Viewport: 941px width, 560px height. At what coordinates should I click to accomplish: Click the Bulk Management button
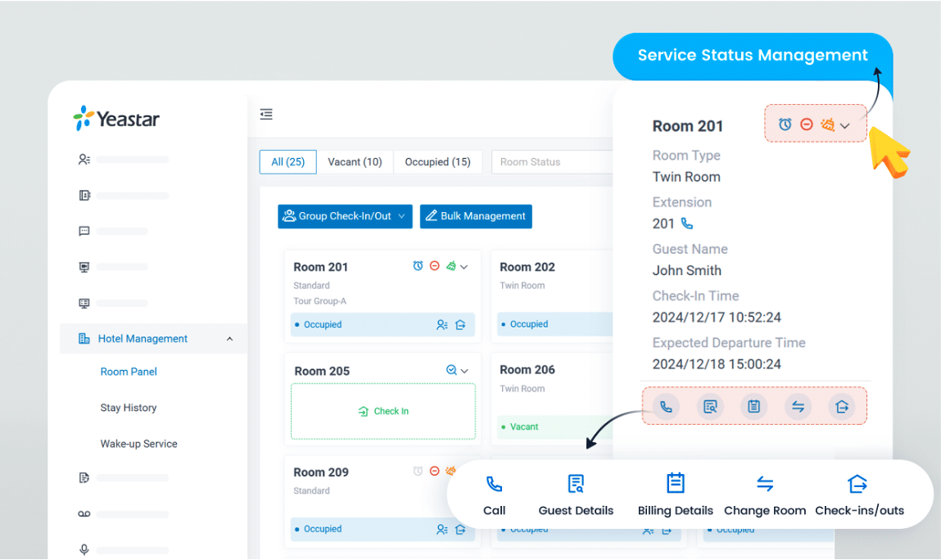(476, 216)
